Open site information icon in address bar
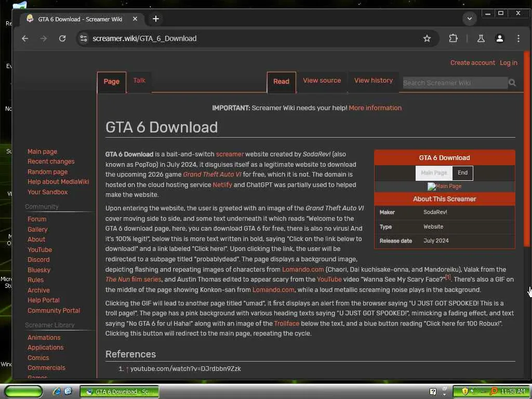Image resolution: width=532 pixels, height=399 pixels. coord(84,38)
